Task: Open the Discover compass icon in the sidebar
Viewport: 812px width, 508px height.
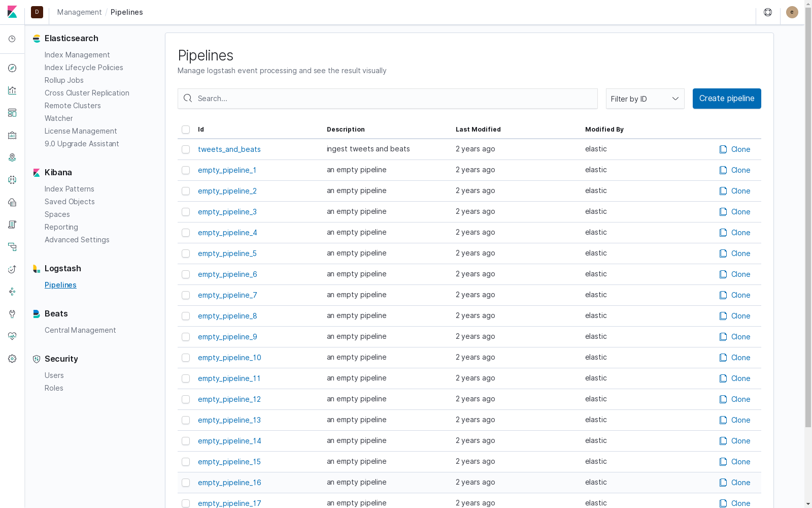Action: (x=12, y=68)
